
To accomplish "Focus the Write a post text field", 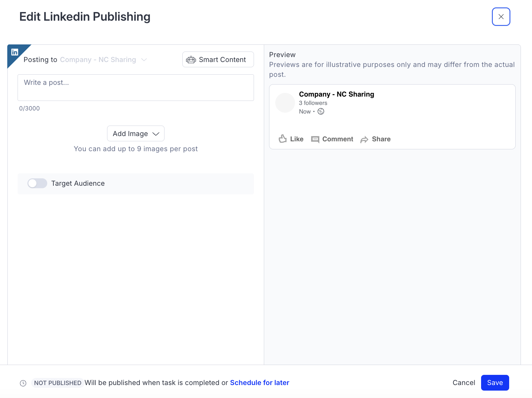I will [x=135, y=88].
